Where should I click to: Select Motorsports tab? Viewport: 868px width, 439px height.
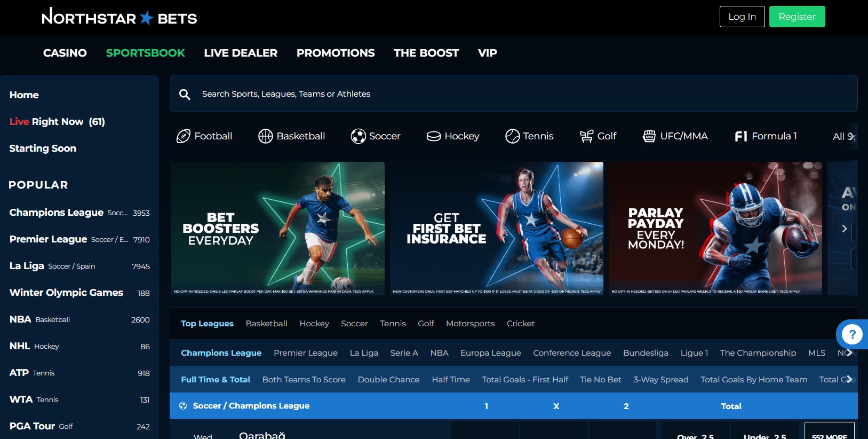(x=470, y=324)
